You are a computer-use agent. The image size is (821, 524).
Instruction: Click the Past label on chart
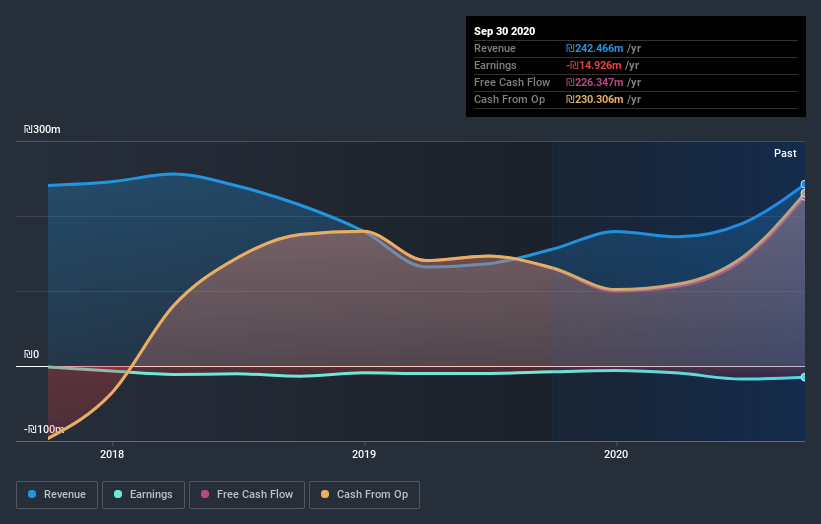coord(785,153)
